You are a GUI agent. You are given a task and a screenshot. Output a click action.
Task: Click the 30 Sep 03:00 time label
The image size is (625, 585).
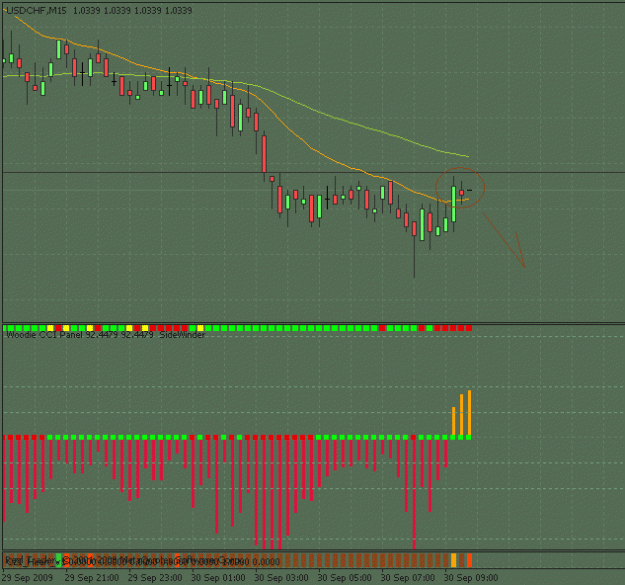click(281, 578)
